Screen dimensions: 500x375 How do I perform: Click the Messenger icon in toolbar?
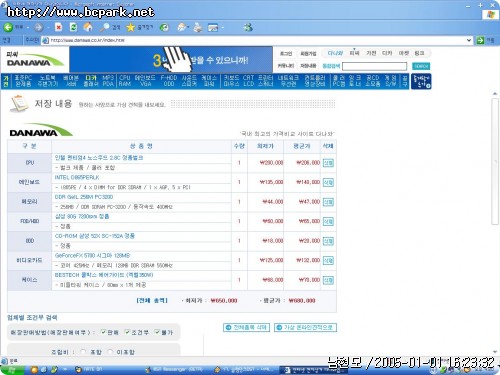coord(248,27)
